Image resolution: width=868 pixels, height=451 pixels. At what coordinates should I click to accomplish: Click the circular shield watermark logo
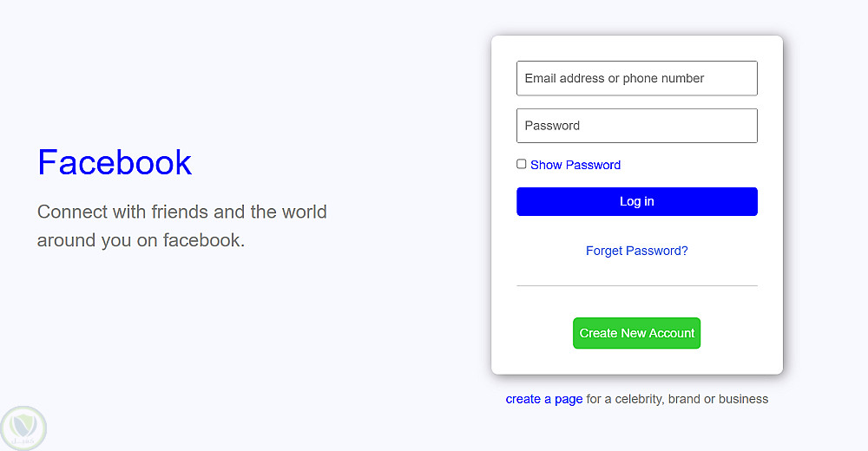tap(23, 428)
